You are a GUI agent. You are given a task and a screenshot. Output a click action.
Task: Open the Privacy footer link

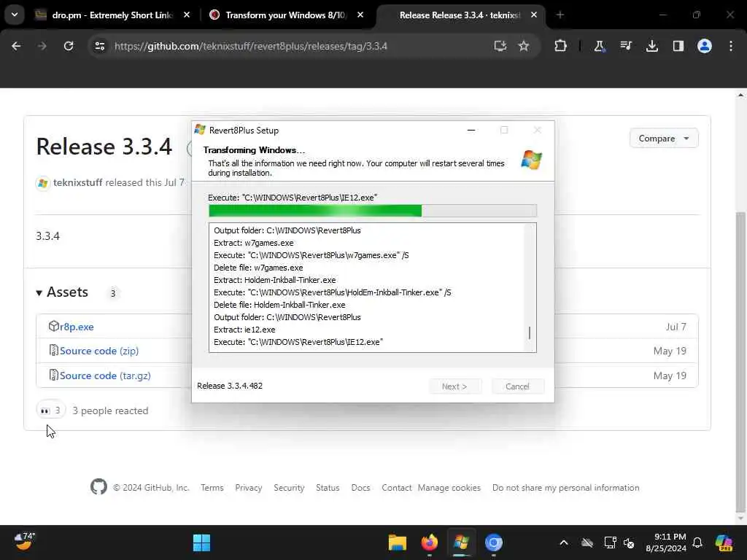249,488
